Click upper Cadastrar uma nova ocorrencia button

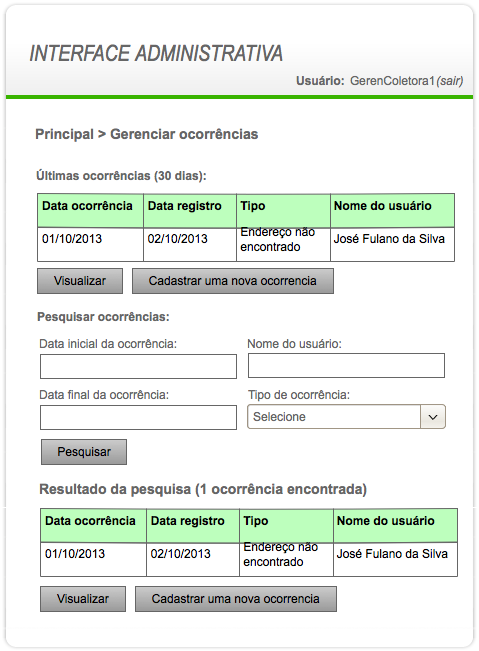[x=232, y=281]
